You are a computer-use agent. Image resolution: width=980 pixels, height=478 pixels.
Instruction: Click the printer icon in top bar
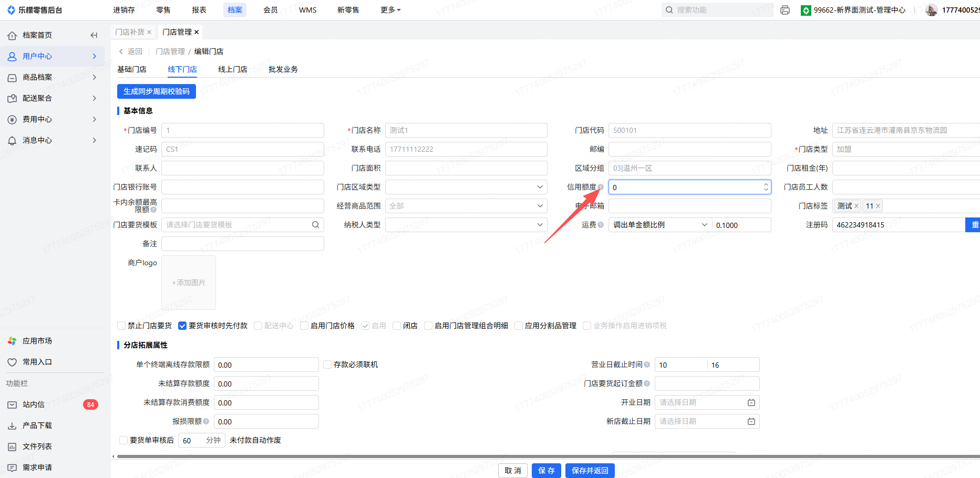click(x=785, y=10)
